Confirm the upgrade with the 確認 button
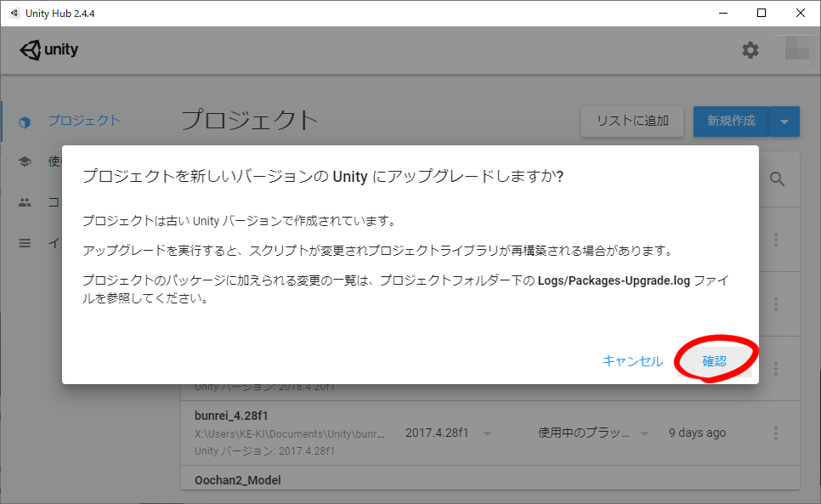The image size is (821, 504). coord(714,361)
